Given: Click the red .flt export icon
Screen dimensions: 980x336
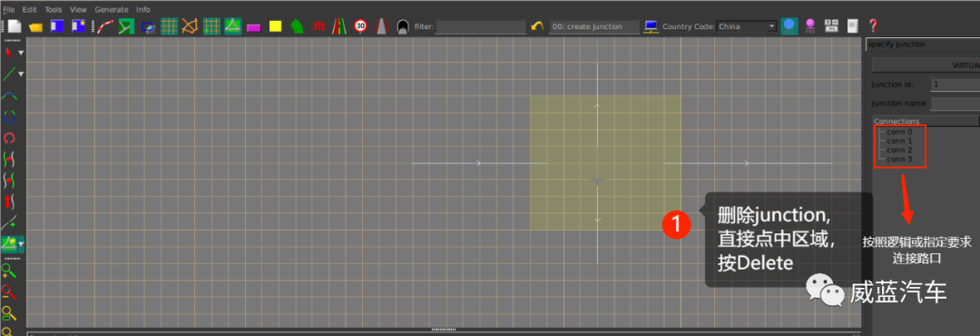Looking at the screenshot, I should coord(318,26).
